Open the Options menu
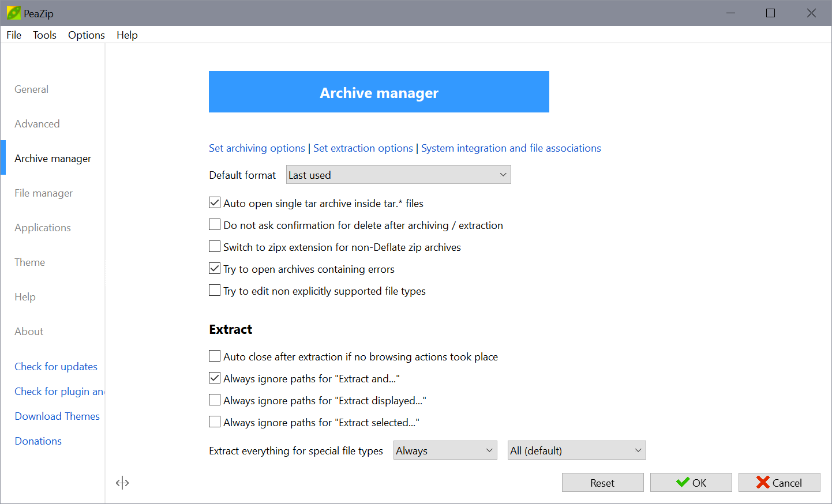The image size is (832, 504). [87, 35]
